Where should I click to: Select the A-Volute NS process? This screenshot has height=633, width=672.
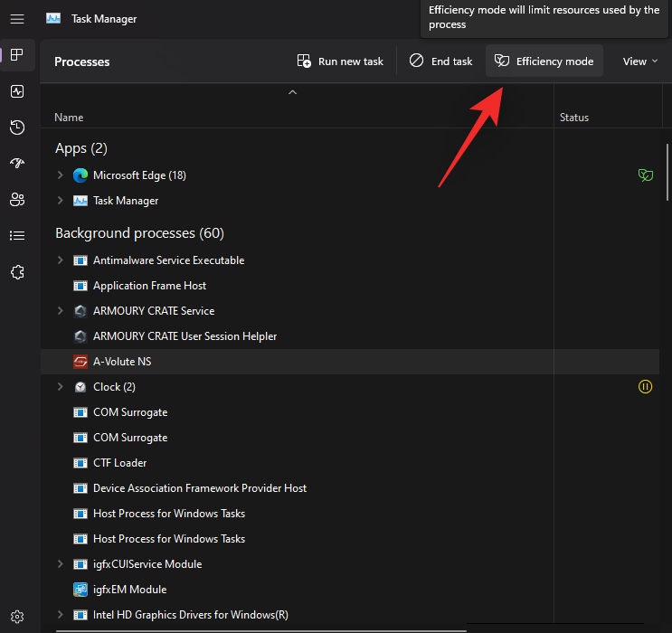[x=122, y=362]
